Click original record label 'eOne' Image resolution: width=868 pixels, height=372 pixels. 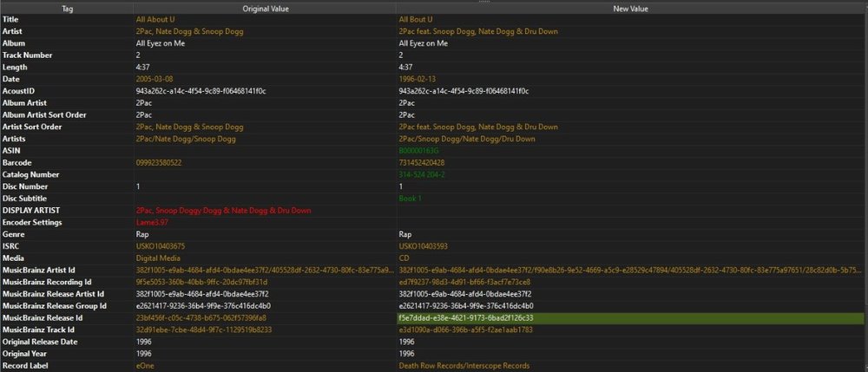[144, 366]
